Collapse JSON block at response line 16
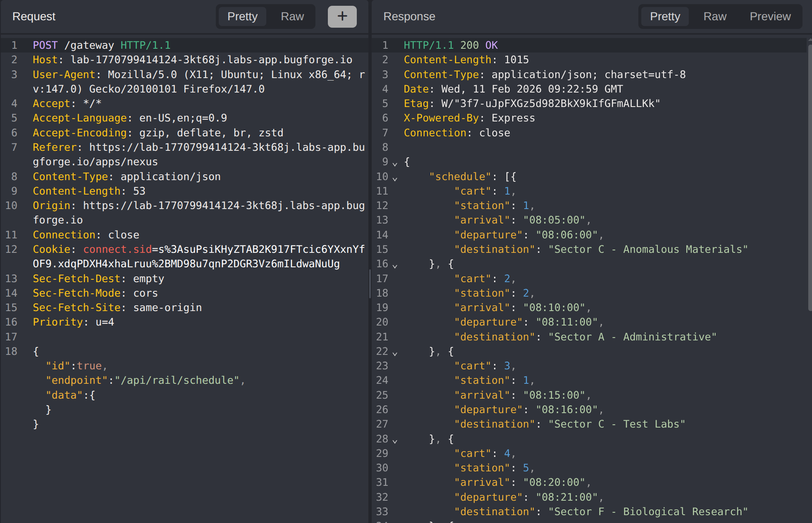 [395, 266]
